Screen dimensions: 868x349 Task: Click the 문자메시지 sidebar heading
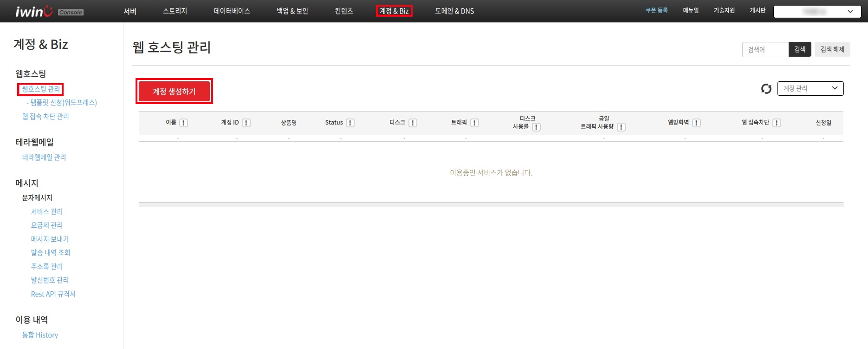click(x=37, y=198)
